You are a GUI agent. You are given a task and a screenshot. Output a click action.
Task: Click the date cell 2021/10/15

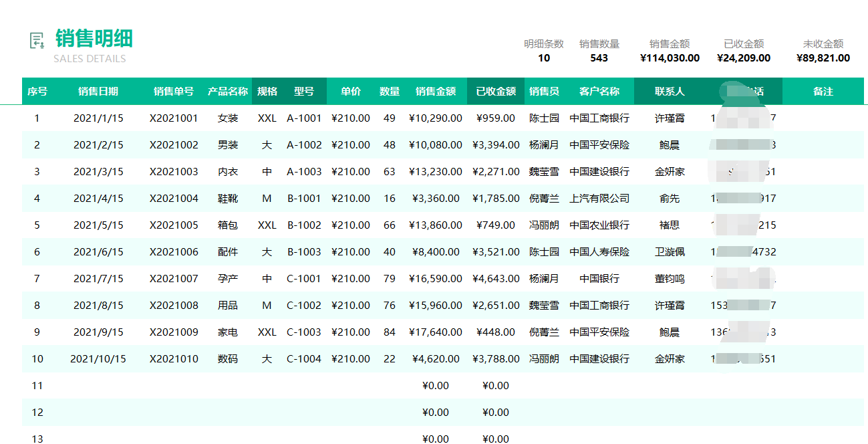98,359
